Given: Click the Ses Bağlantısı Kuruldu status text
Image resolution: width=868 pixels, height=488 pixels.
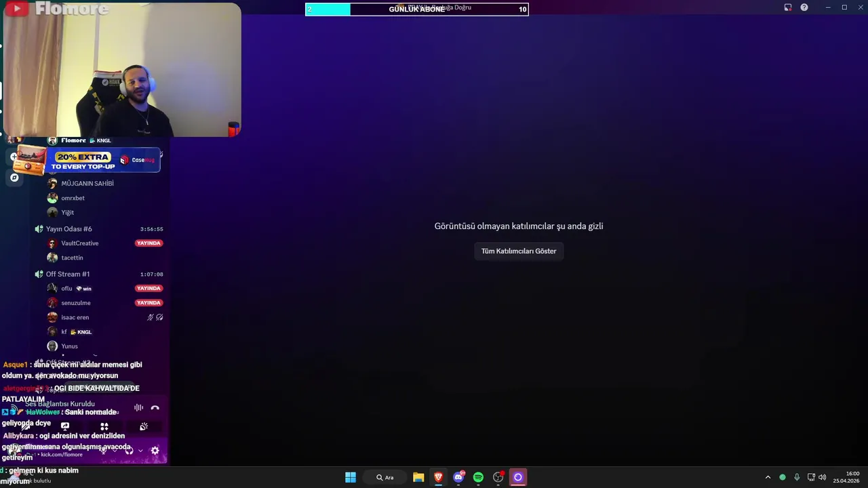Looking at the screenshot, I should pyautogui.click(x=60, y=404).
